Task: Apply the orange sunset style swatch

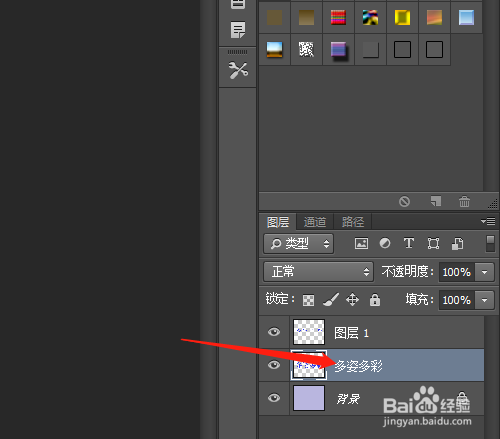Action: coord(434,17)
